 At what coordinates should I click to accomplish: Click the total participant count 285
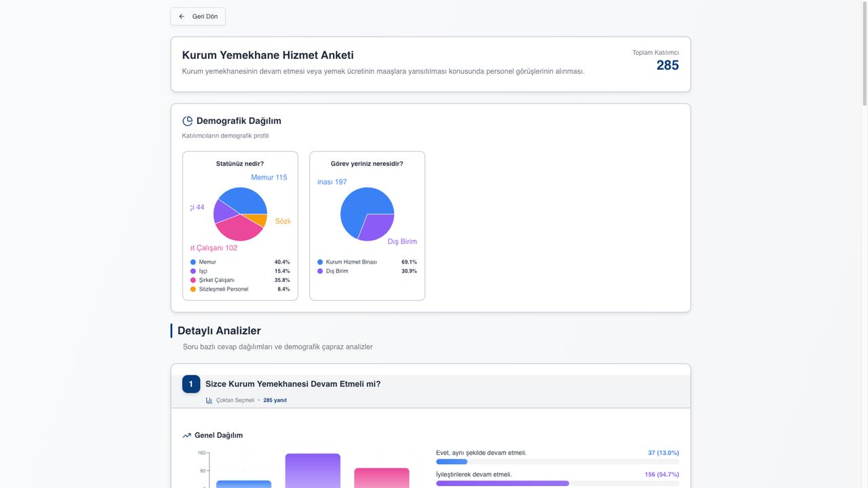click(x=667, y=65)
